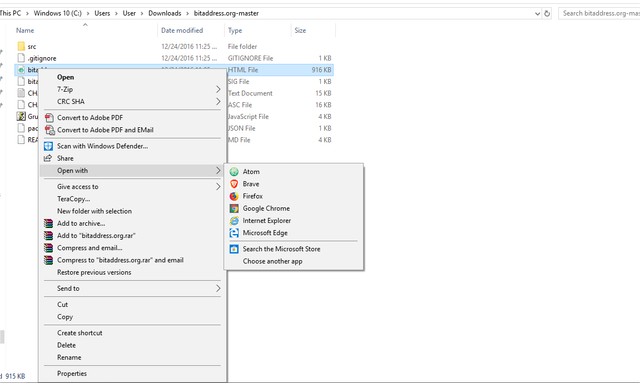Select the src folder name
The image size is (640, 383).
[32, 47]
